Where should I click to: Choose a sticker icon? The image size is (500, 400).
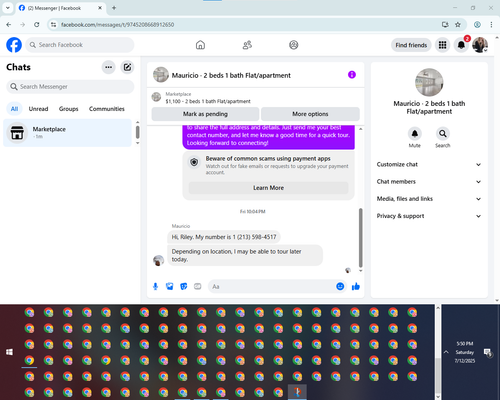(184, 286)
